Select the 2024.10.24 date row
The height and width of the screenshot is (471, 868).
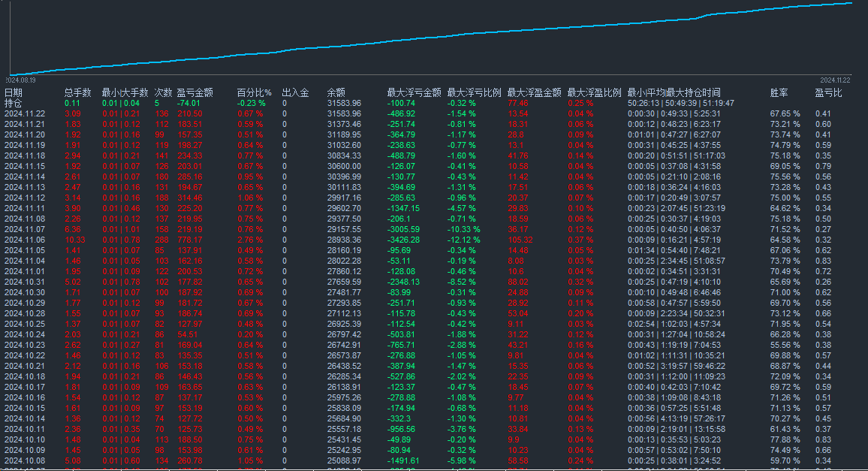click(x=25, y=335)
